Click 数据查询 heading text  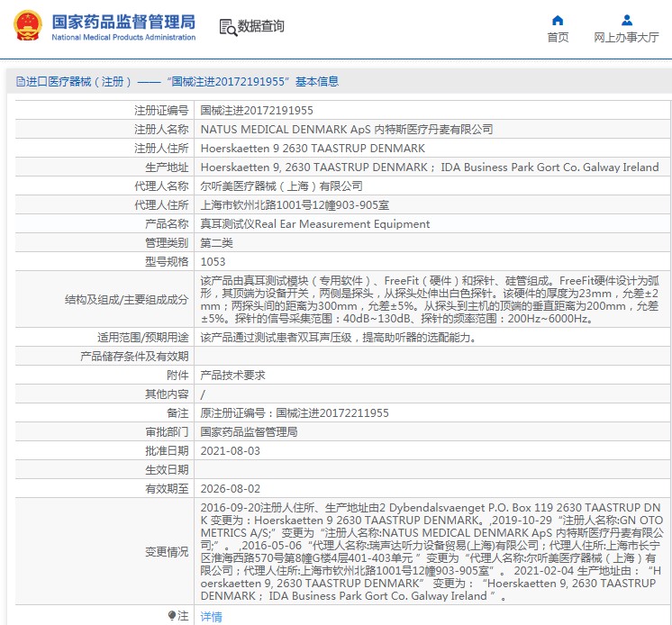click(x=260, y=26)
